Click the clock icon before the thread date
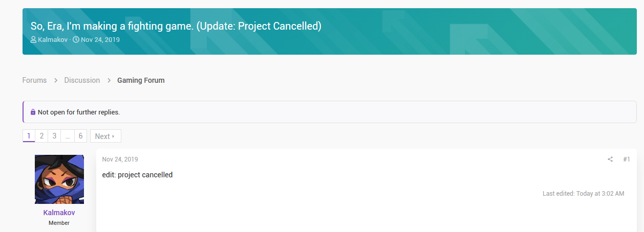 pos(76,39)
